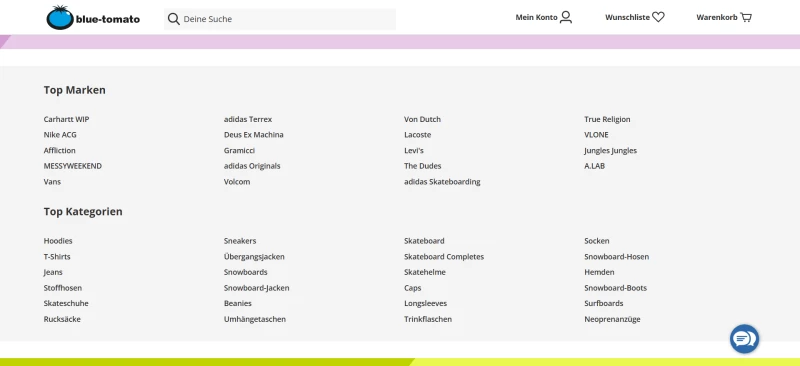Go to MESSYWEEKEND brand
The width and height of the screenshot is (800, 366).
[x=73, y=166]
